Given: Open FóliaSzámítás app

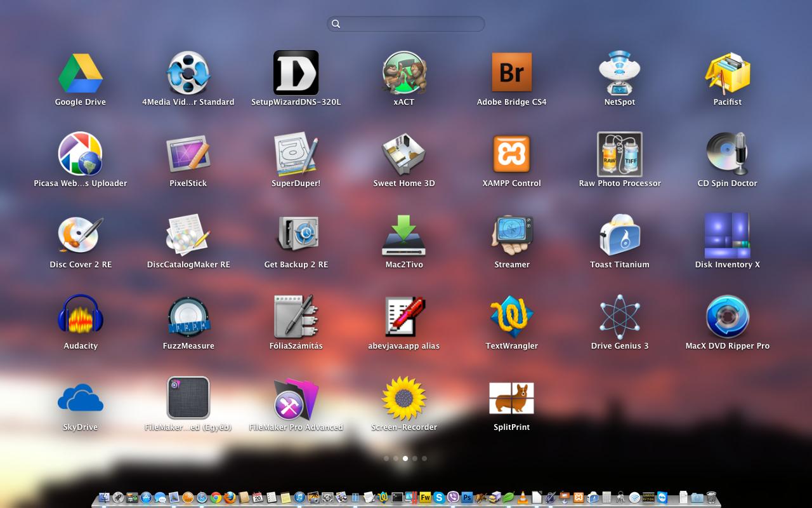Looking at the screenshot, I should click(x=296, y=316).
